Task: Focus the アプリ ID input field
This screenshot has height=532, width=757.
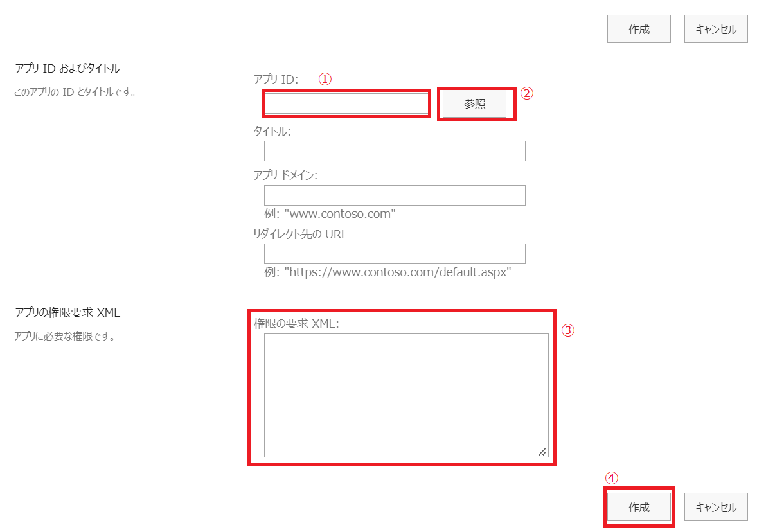Action: tap(346, 103)
